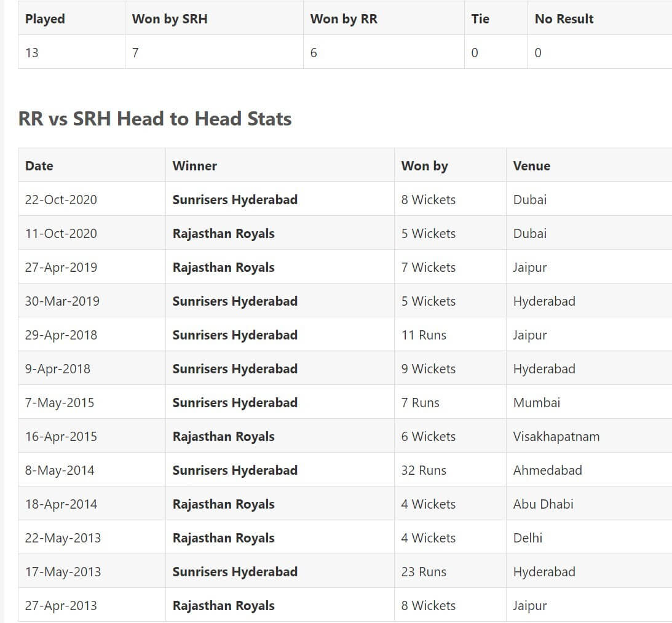Select the value 6 under Won by RR
This screenshot has height=623, width=672.
[x=314, y=53]
